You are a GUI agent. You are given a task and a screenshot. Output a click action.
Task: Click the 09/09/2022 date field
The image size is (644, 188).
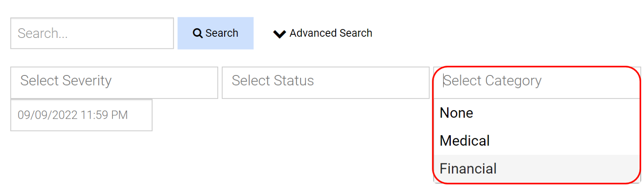pyautogui.click(x=81, y=115)
